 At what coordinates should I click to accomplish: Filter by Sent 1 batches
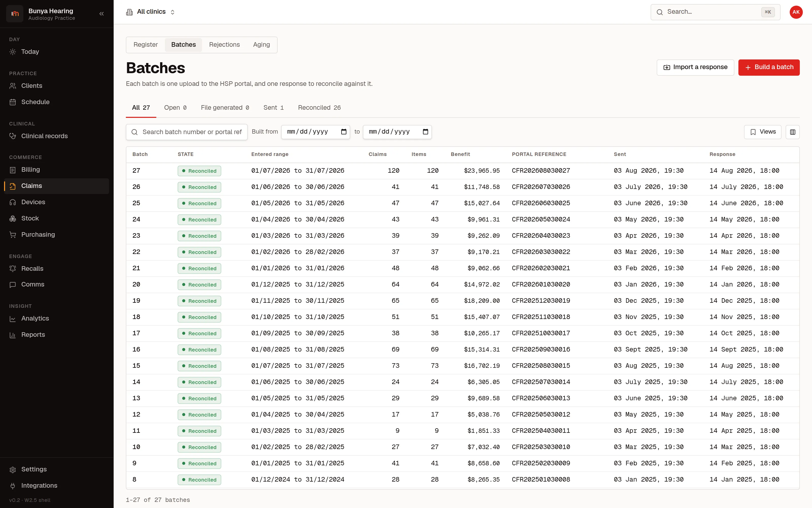pyautogui.click(x=274, y=107)
